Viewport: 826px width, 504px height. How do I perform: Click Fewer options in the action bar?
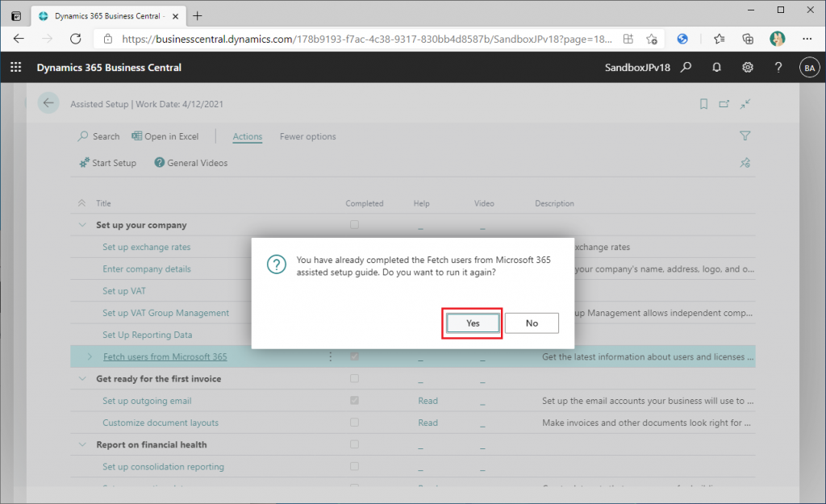(307, 136)
